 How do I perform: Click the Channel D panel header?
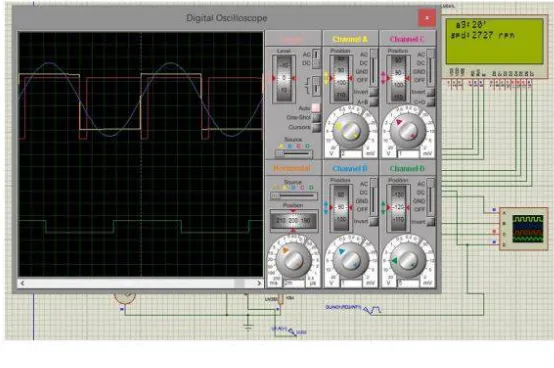point(407,168)
